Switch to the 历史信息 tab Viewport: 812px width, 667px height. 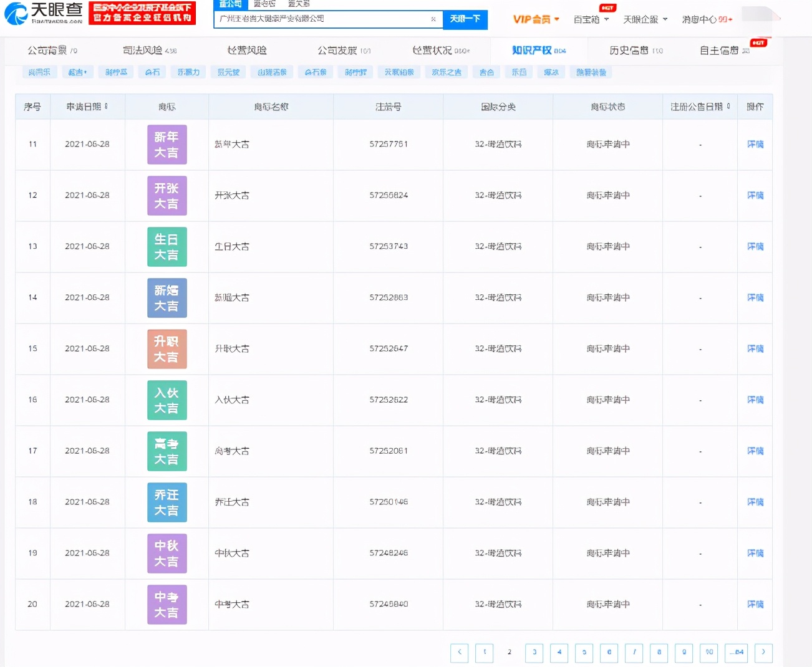point(636,50)
